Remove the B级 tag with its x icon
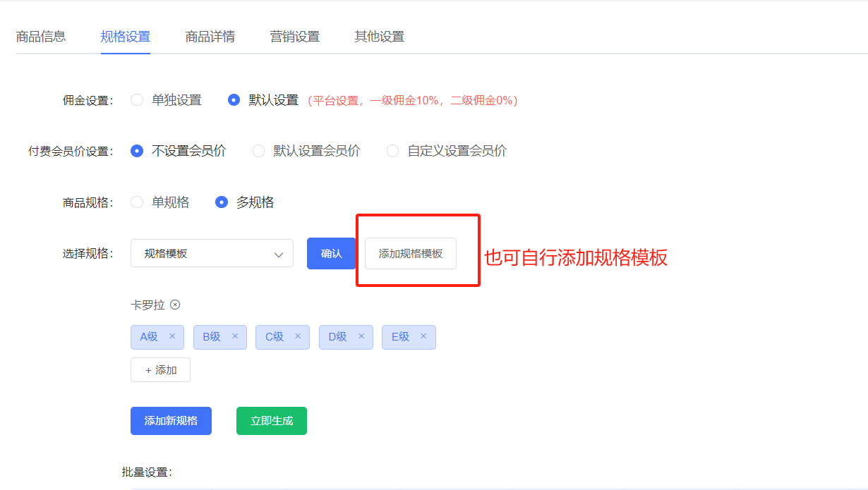Image resolution: width=868 pixels, height=490 pixels. 235,336
